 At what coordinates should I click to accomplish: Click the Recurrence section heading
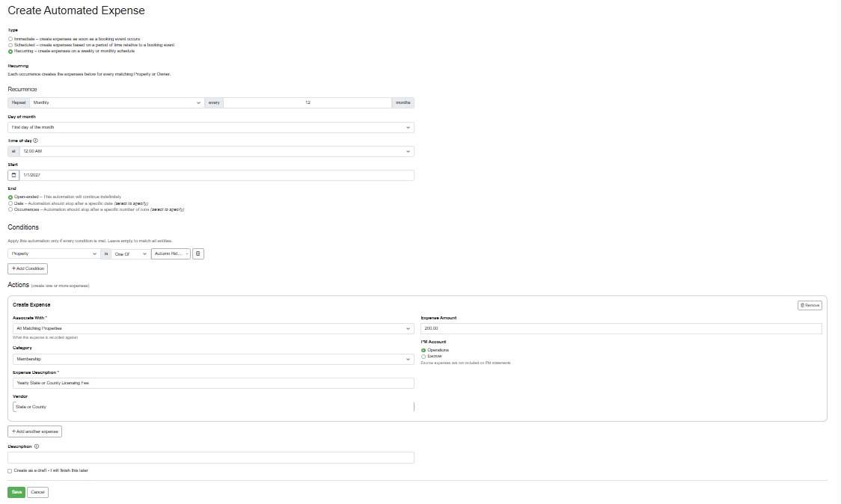tap(22, 90)
